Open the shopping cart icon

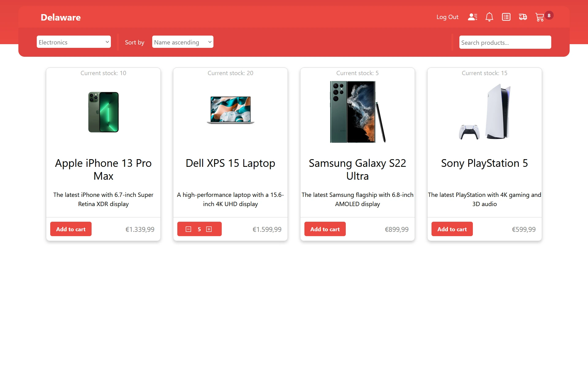pyautogui.click(x=540, y=17)
